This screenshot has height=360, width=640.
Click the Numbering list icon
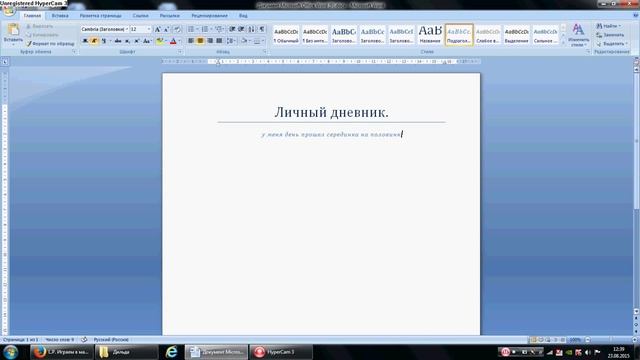(205, 29)
